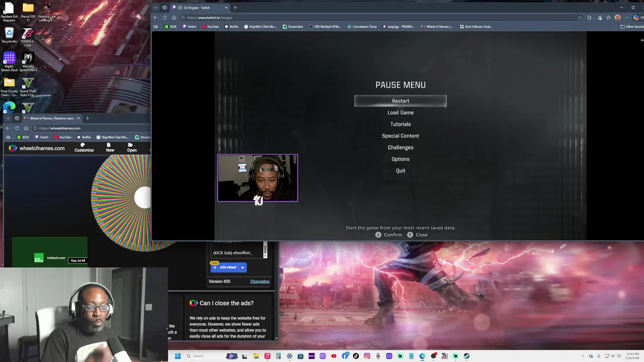Go back in the Twitch browser window

tap(155, 18)
